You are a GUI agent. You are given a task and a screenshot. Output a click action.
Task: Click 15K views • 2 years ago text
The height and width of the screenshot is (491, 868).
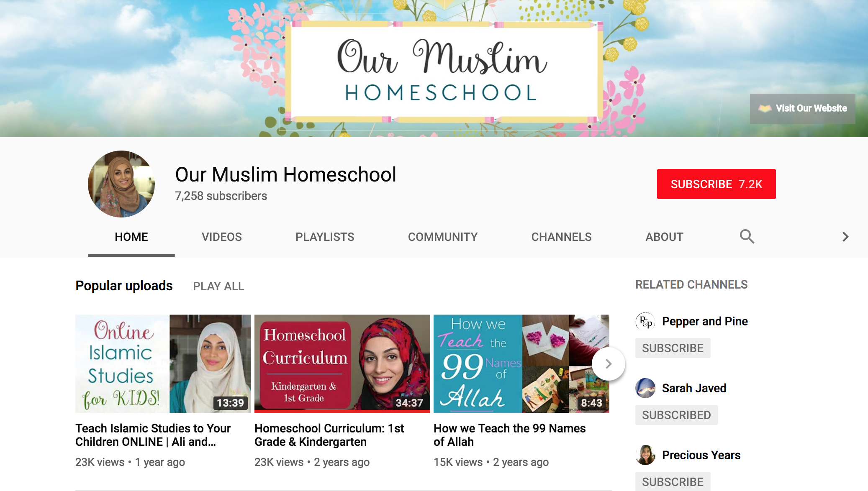pos(491,462)
